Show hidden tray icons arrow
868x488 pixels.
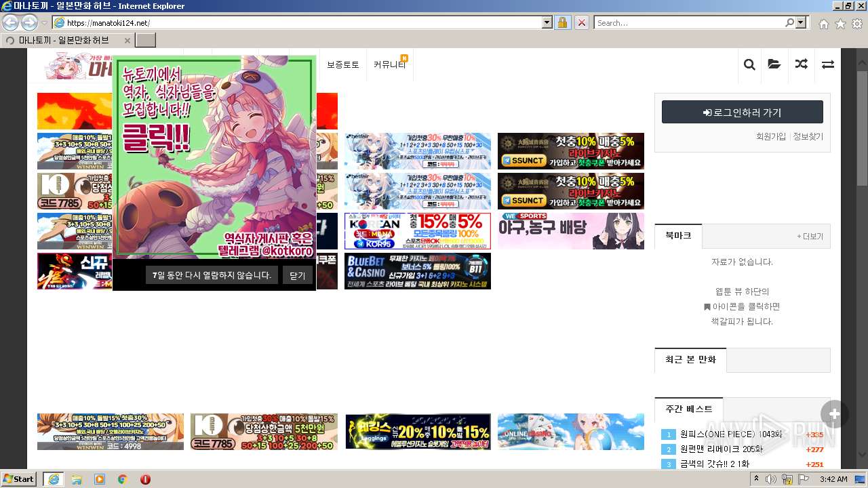pyautogui.click(x=757, y=479)
